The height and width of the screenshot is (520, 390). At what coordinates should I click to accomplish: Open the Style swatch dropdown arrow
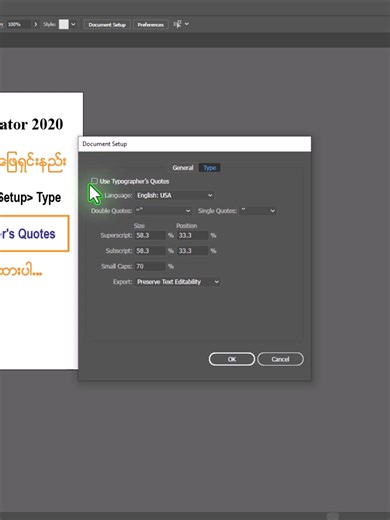coord(73,24)
